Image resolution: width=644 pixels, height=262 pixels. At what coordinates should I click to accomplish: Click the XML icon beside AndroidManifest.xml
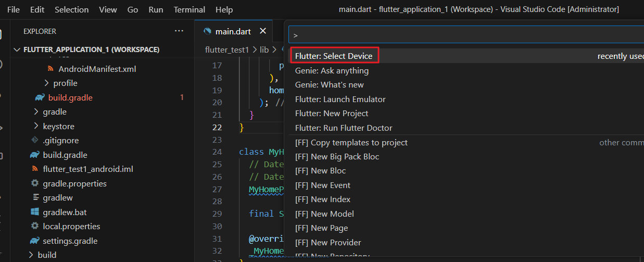50,69
